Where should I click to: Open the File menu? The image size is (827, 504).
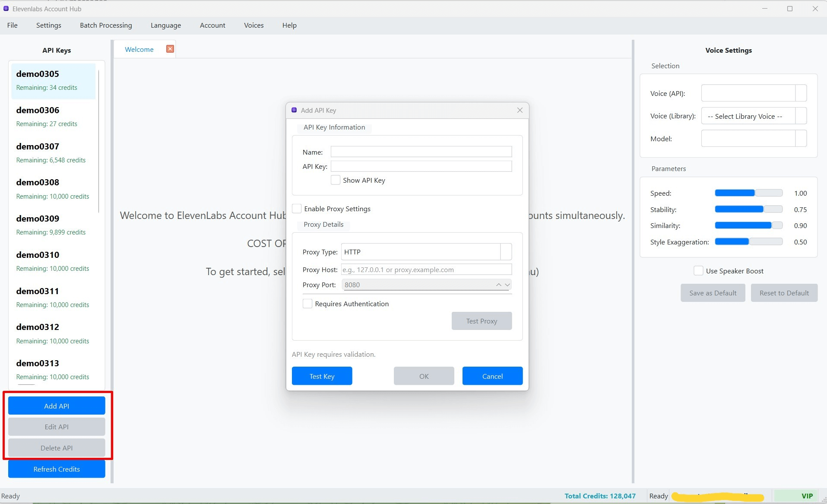pos(13,25)
